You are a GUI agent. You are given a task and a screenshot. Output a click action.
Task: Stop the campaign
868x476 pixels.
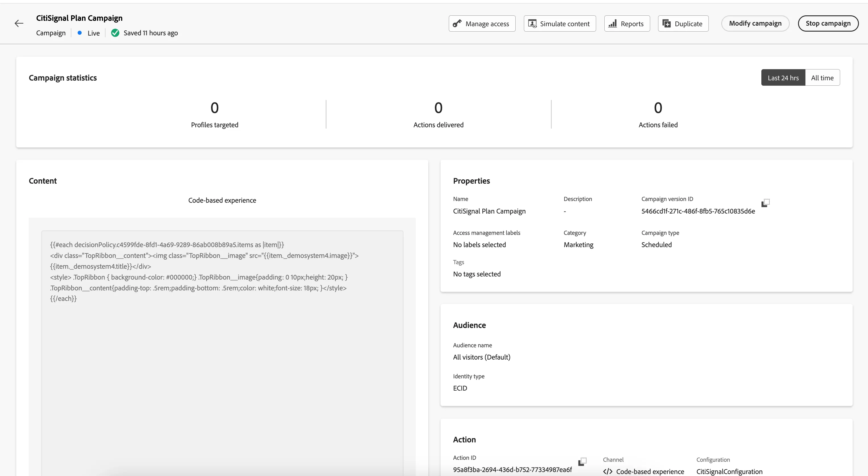point(828,23)
